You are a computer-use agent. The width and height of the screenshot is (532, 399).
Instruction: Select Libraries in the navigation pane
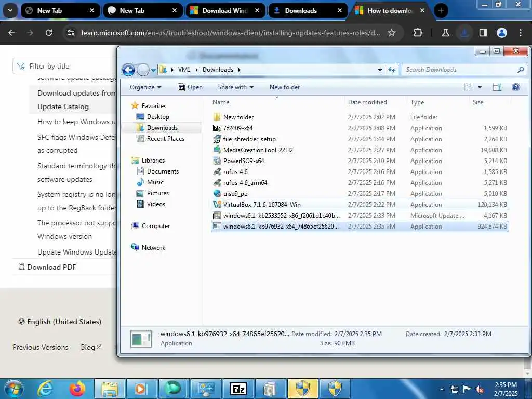(153, 161)
